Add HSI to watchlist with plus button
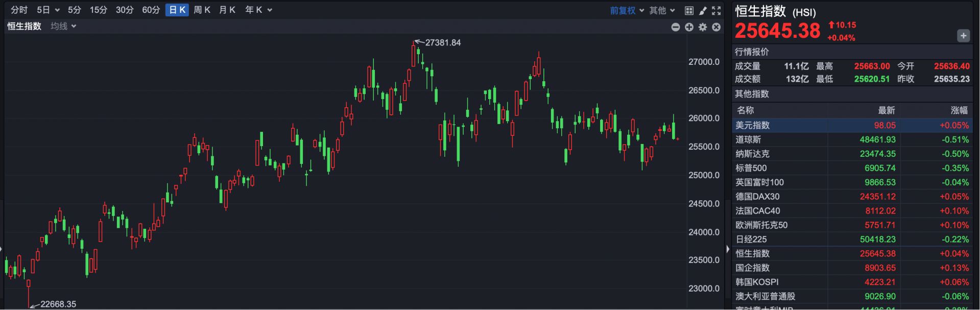 (x=963, y=36)
